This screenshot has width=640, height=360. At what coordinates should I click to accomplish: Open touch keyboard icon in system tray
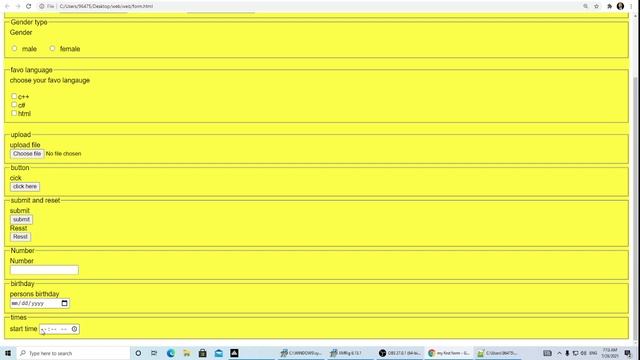(547, 353)
